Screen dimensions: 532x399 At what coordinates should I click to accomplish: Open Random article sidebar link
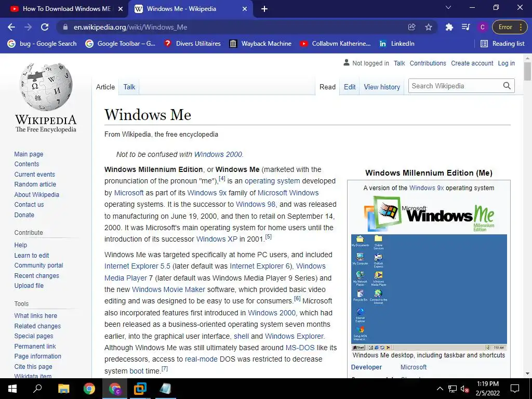(x=35, y=184)
